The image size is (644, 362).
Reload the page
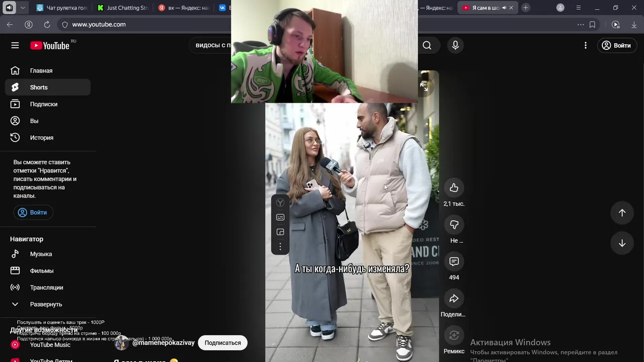click(47, 24)
